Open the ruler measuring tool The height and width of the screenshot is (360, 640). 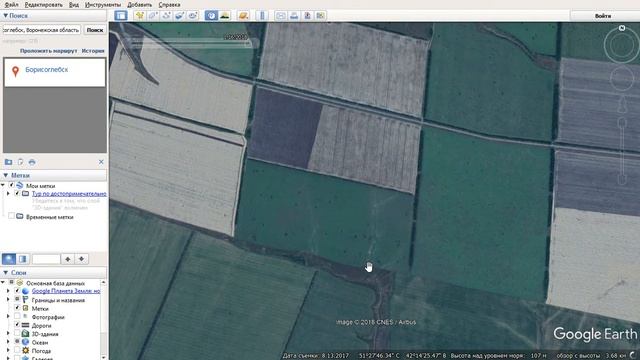tap(262, 16)
